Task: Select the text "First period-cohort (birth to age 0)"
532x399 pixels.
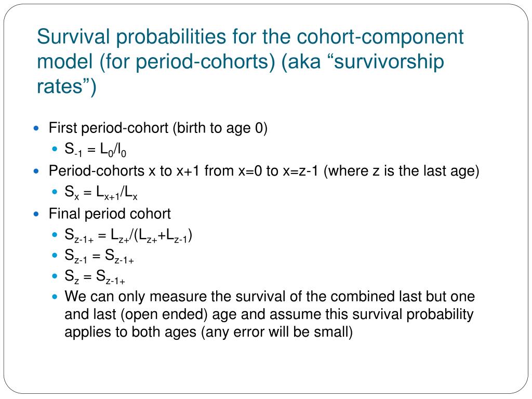Action: click(x=158, y=128)
